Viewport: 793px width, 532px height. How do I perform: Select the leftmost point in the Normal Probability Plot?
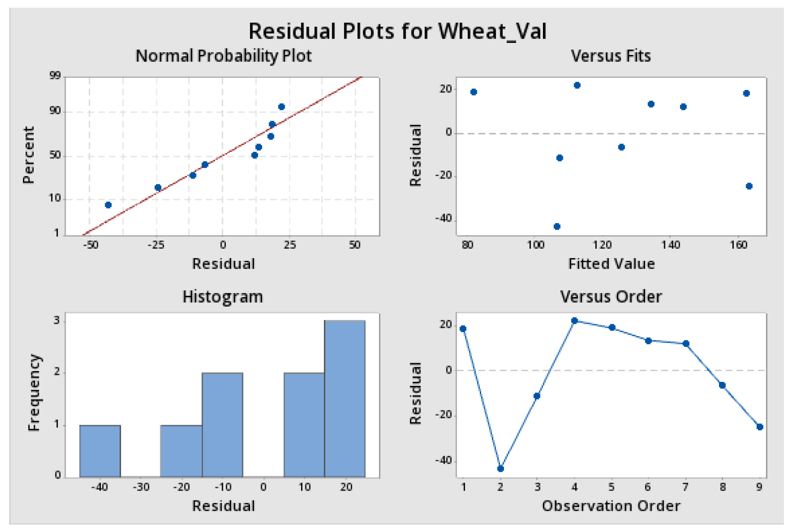[108, 205]
